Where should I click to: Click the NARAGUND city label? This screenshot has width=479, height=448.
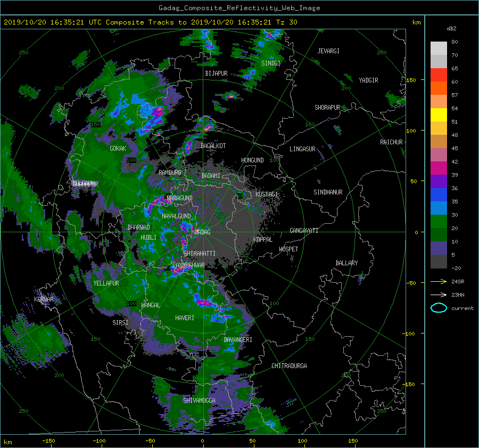pos(180,198)
